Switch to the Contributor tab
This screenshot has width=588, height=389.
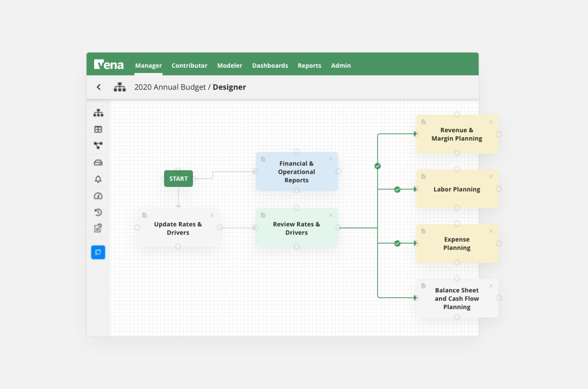tap(190, 65)
